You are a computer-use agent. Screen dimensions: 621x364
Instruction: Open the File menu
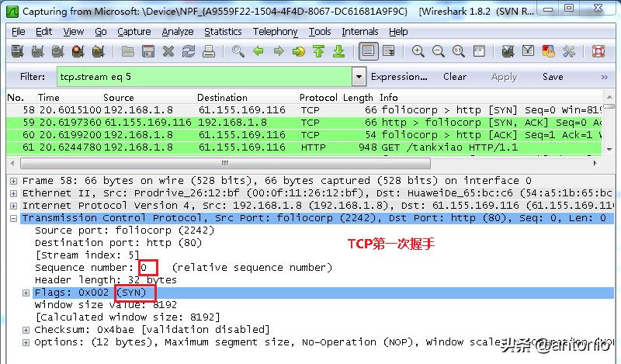[x=18, y=31]
